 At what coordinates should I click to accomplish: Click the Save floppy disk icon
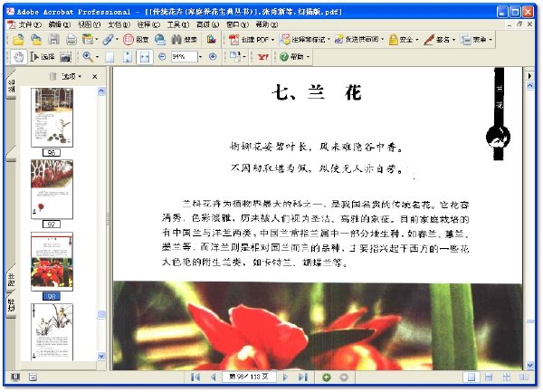pos(53,40)
